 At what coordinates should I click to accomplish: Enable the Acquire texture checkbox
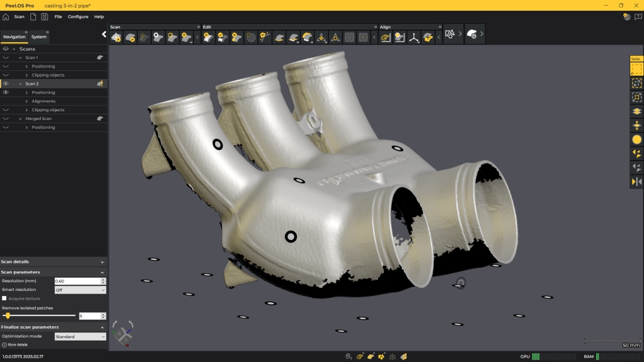click(4, 299)
